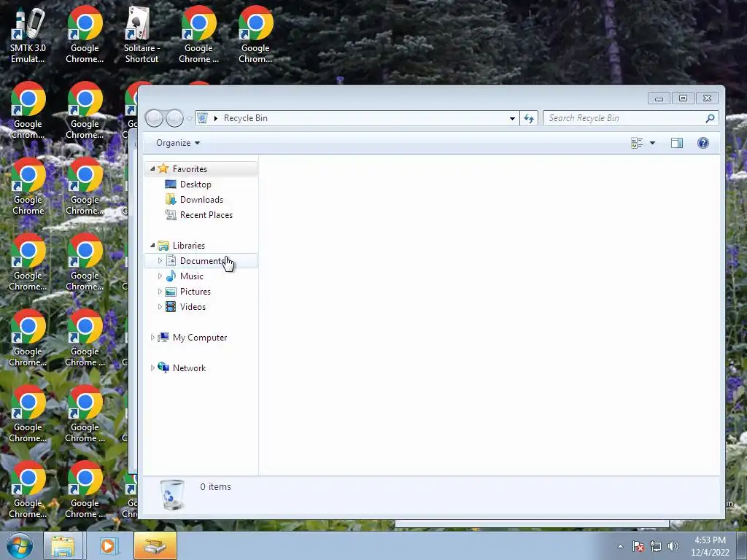Expand the Music library arrow
The width and height of the screenshot is (747, 560).
(x=160, y=276)
